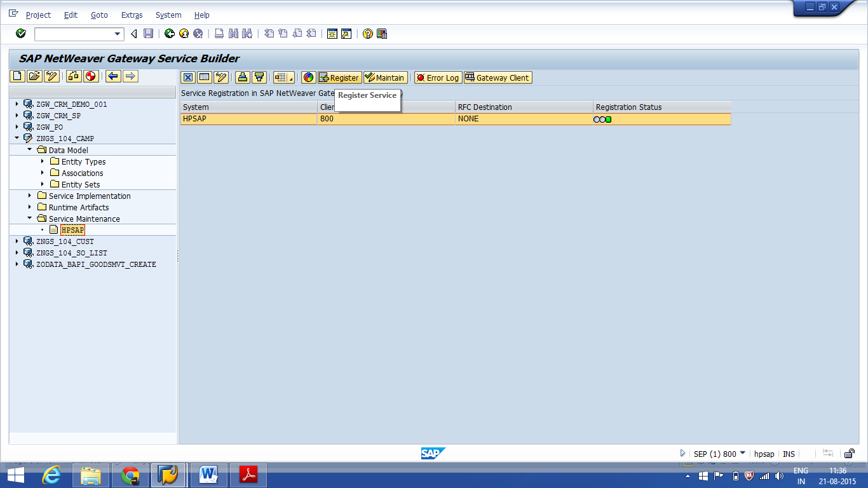Click the 800 client table cell
This screenshot has height=488, width=868.
point(386,119)
